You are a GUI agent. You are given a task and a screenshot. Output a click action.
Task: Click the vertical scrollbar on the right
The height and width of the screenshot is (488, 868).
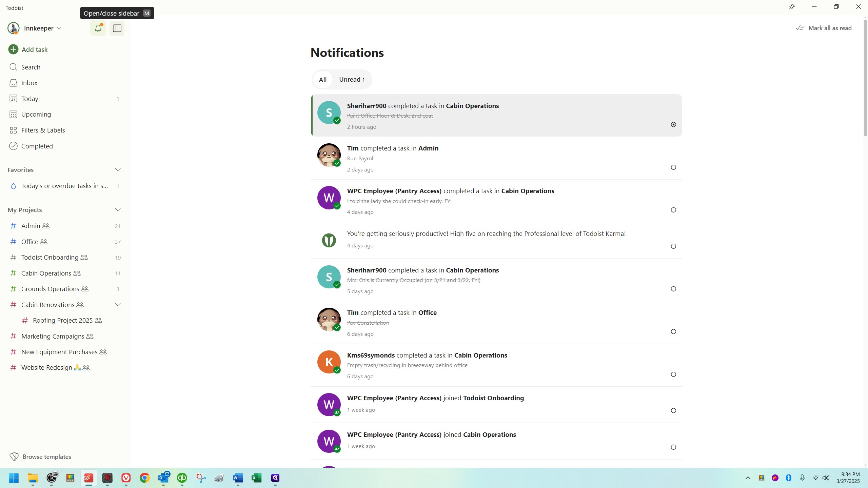click(x=865, y=78)
